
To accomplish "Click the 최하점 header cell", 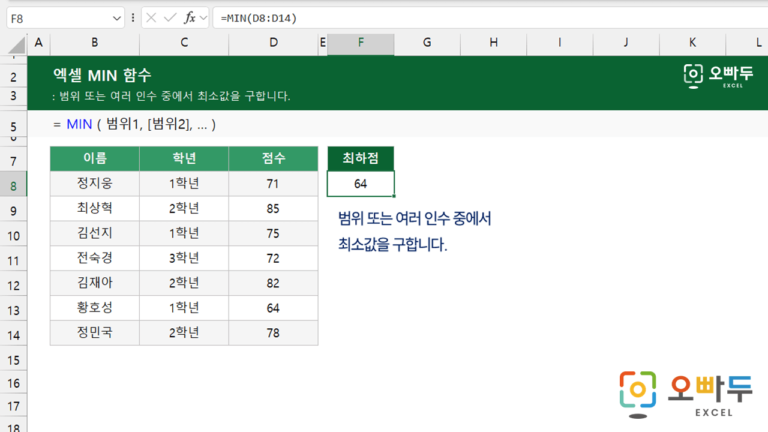I will [x=360, y=158].
